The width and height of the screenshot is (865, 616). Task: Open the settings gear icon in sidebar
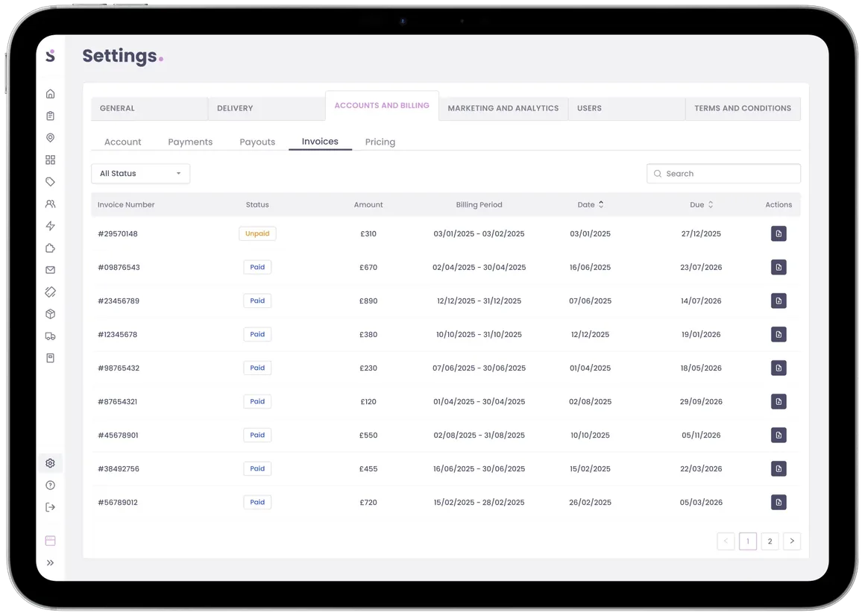click(50, 463)
